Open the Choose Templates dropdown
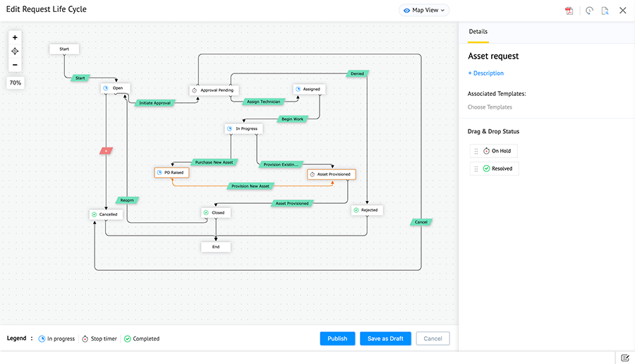The width and height of the screenshot is (635, 364). click(490, 107)
